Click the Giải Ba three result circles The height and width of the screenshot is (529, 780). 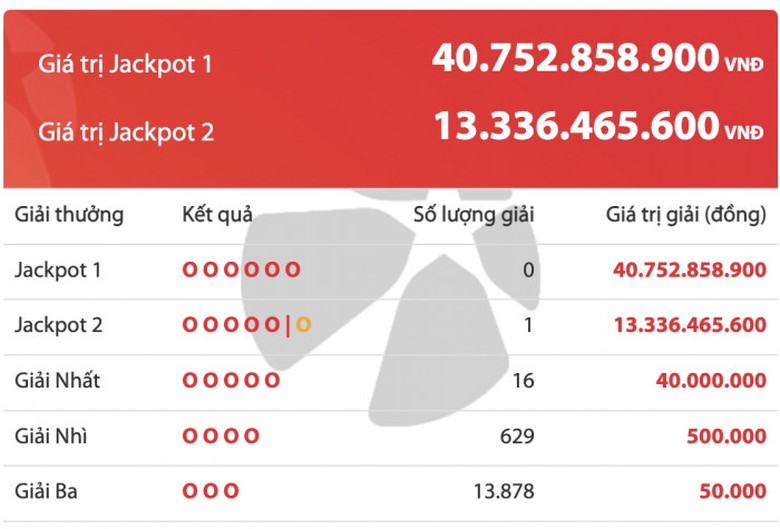[x=211, y=491]
